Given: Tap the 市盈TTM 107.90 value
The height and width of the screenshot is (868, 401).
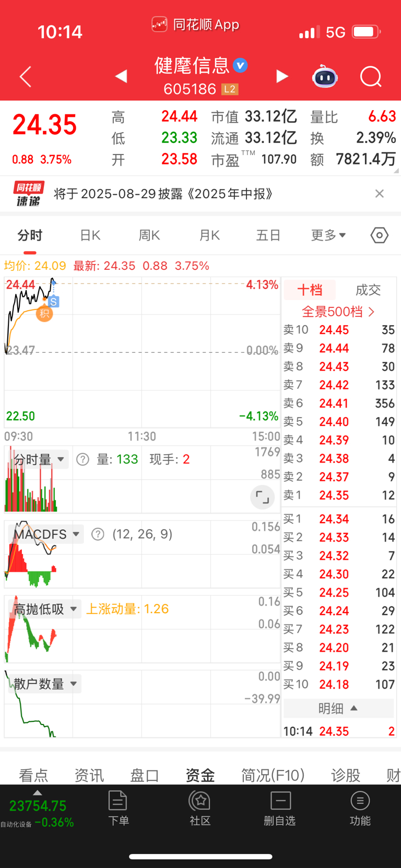Looking at the screenshot, I should coord(279,159).
